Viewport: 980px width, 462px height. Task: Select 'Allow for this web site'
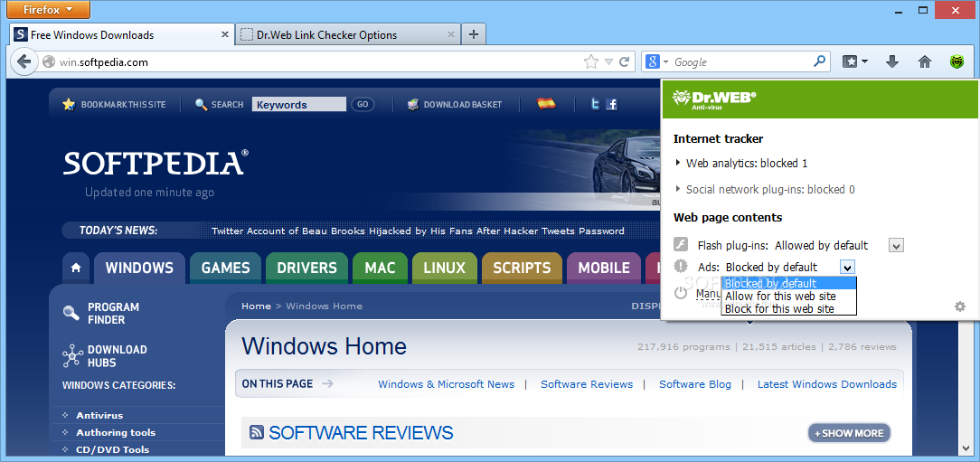(788, 296)
